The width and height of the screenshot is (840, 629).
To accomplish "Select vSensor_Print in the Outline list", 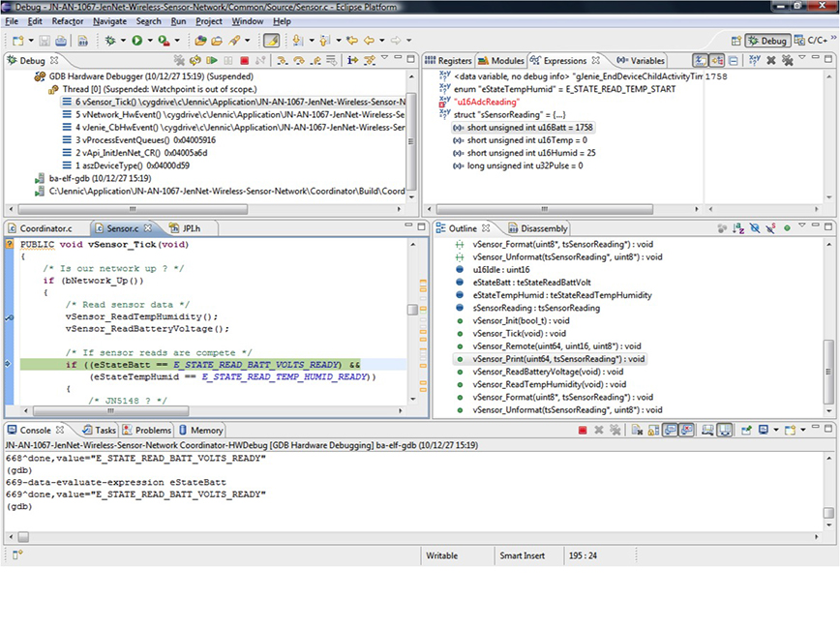I will point(550,359).
